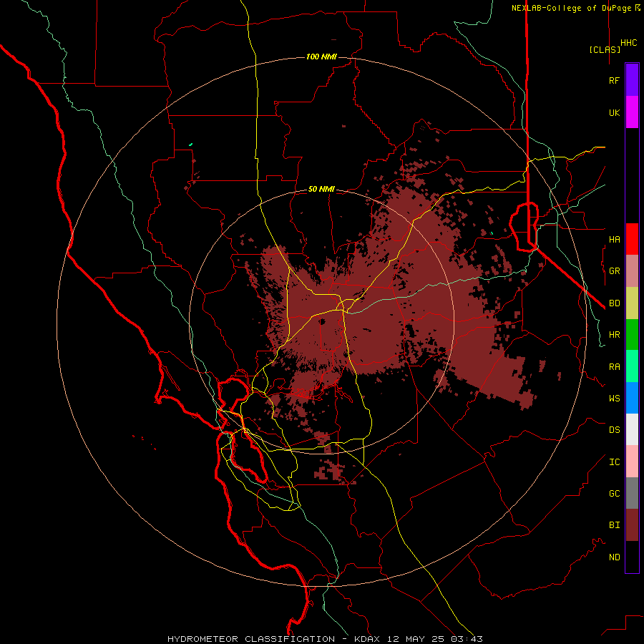The height and width of the screenshot is (644, 644).
Task: Click the HA legend label
Action: click(x=614, y=239)
